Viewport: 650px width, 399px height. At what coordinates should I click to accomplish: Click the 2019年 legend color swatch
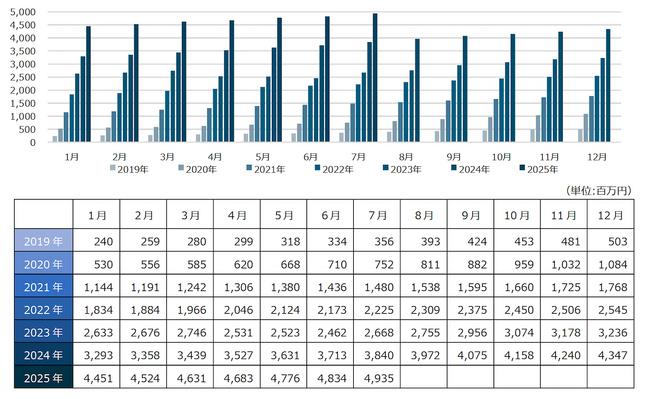(112, 168)
